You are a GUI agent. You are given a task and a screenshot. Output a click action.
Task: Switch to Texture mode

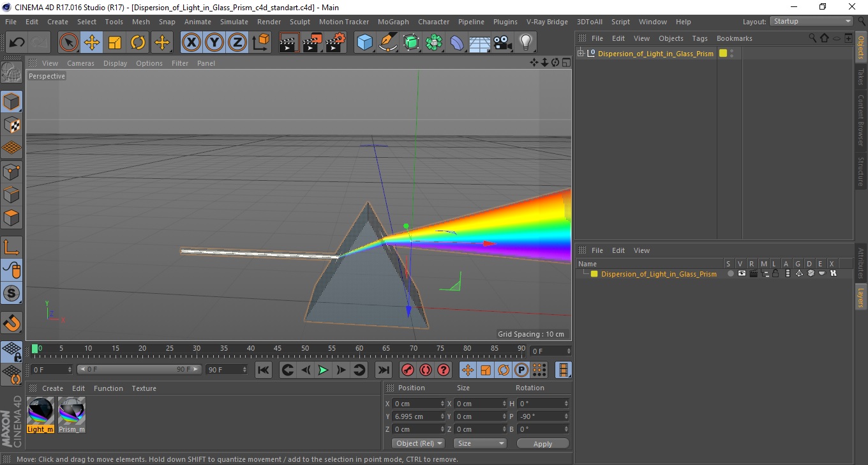(x=11, y=125)
